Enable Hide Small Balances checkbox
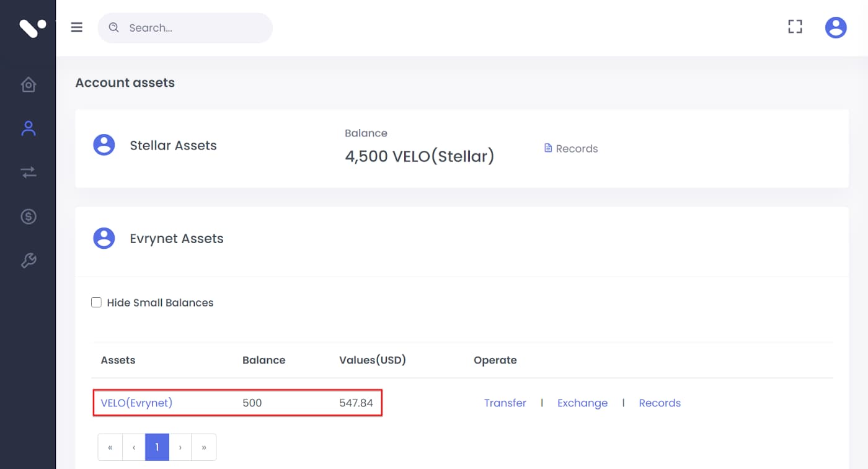 click(96, 303)
